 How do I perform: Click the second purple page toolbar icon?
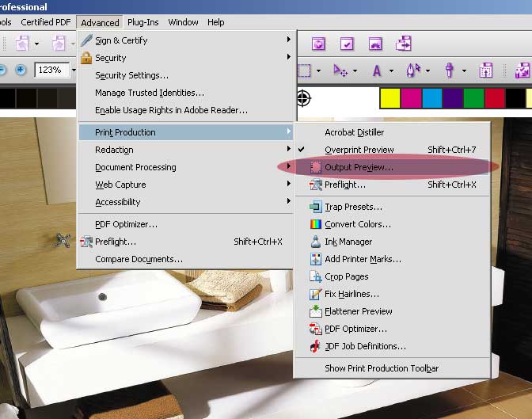tap(59, 44)
